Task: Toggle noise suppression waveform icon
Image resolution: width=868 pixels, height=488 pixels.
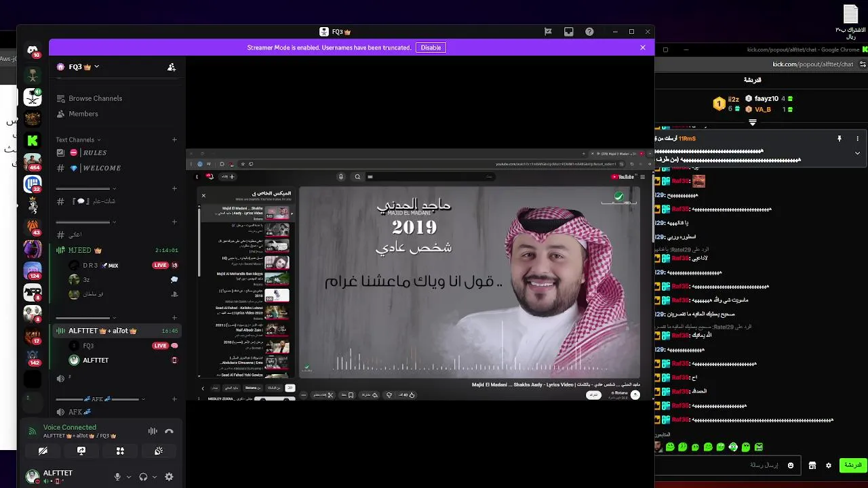Action: click(x=153, y=431)
